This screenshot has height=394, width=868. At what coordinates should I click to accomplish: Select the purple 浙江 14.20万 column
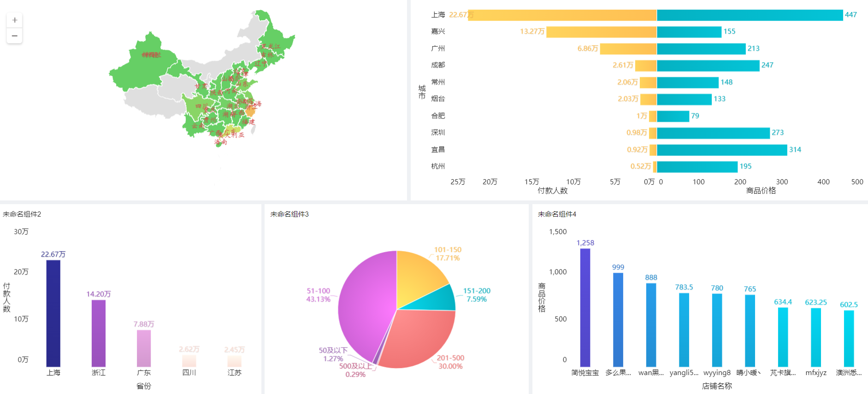pyautogui.click(x=99, y=333)
